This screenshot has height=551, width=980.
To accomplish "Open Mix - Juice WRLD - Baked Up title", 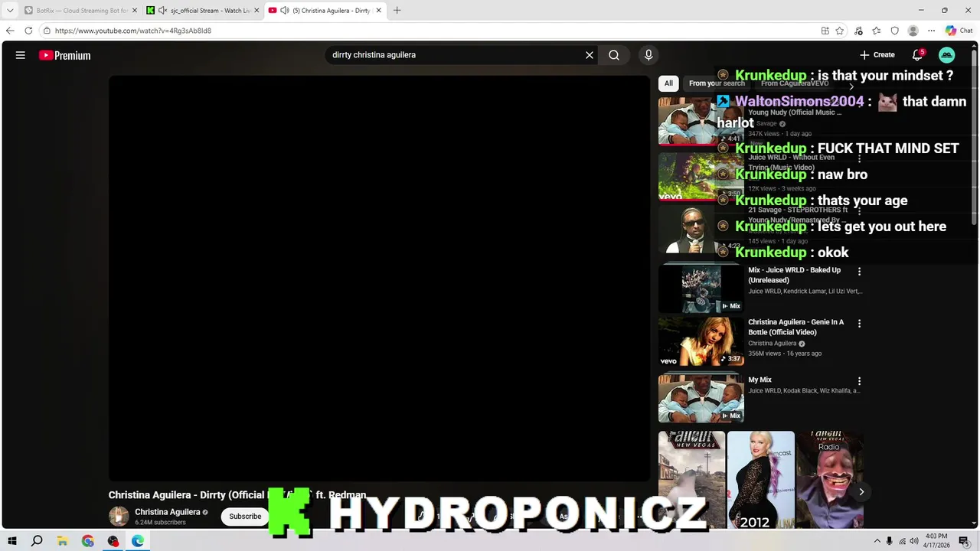I will point(794,275).
